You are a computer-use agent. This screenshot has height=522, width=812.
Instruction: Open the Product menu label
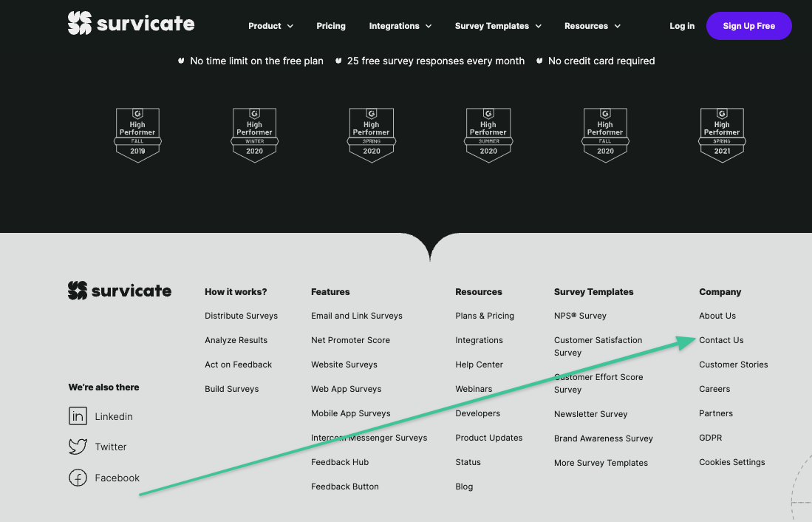pyautogui.click(x=265, y=26)
